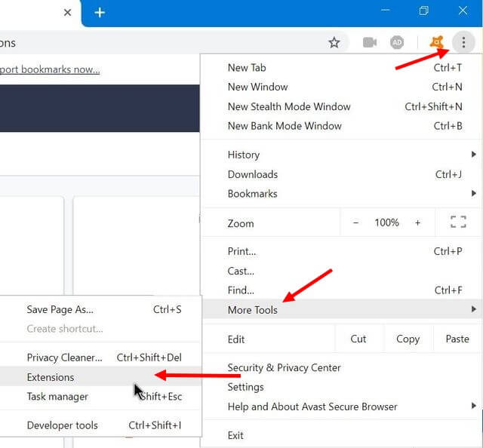Select Save Page As... in submenu
This screenshot has height=448, width=483.
click(100, 309)
